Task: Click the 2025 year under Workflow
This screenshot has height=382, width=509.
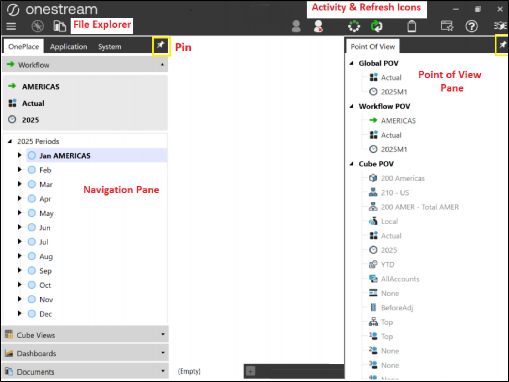Action: point(30,120)
